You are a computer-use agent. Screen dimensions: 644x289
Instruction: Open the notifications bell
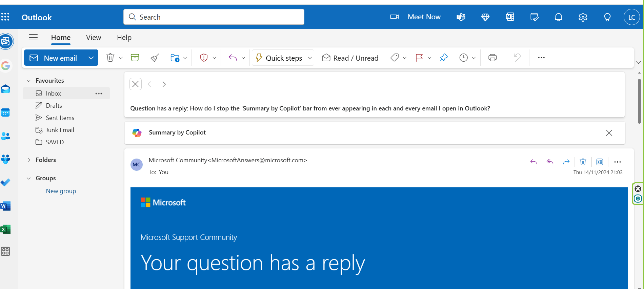tap(558, 17)
